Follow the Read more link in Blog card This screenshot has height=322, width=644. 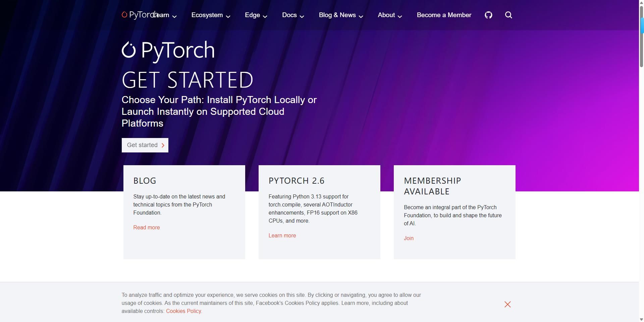click(x=147, y=227)
